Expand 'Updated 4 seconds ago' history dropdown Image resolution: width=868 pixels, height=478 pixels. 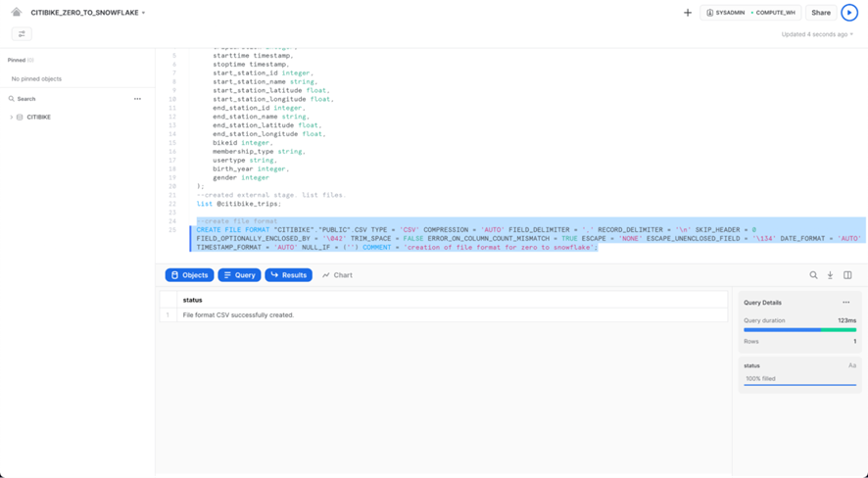pos(818,34)
